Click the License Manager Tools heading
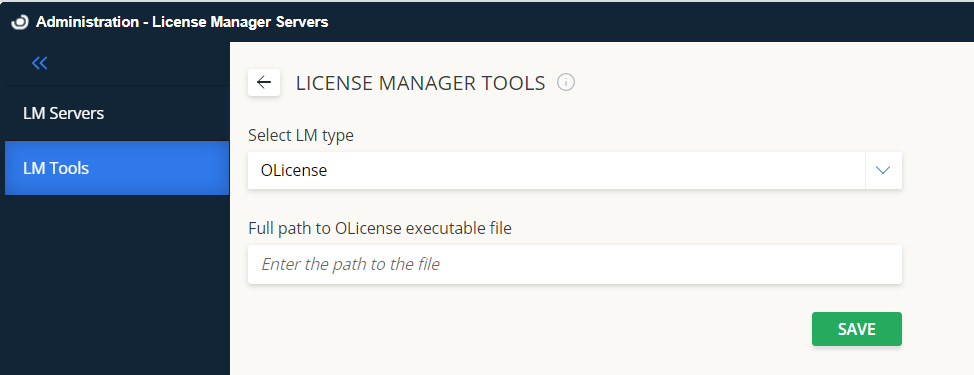Screen dimensions: 974x375 point(421,83)
